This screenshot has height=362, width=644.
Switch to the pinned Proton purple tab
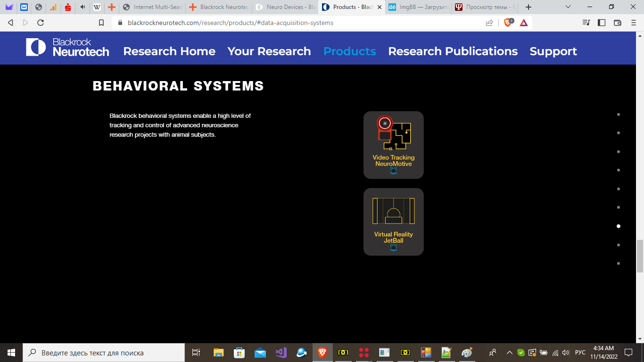(9, 7)
